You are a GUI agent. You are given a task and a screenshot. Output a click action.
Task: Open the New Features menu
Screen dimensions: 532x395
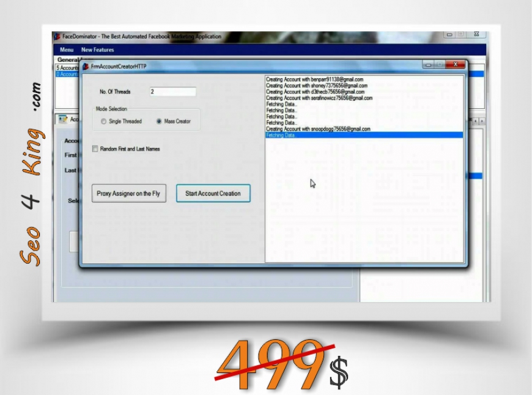pyautogui.click(x=97, y=50)
